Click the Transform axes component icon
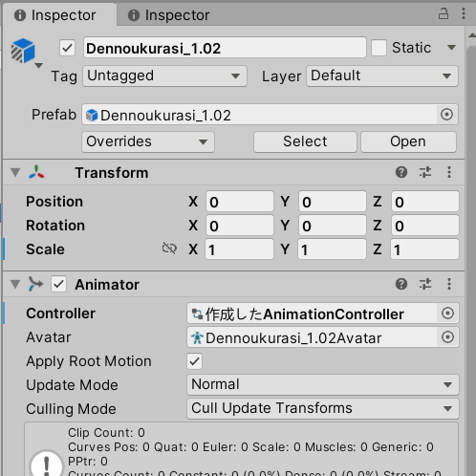This screenshot has height=476, width=476. coord(36,172)
